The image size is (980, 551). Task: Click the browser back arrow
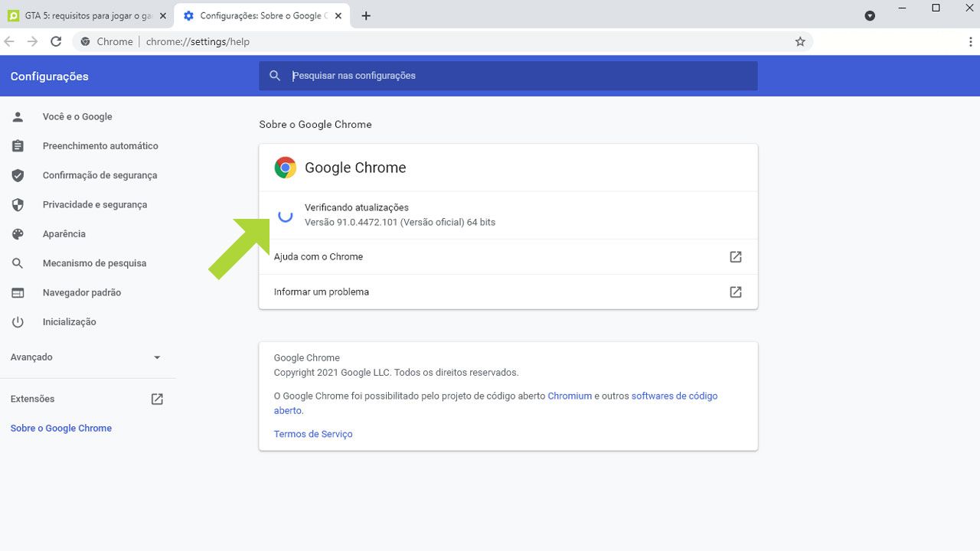coord(9,41)
